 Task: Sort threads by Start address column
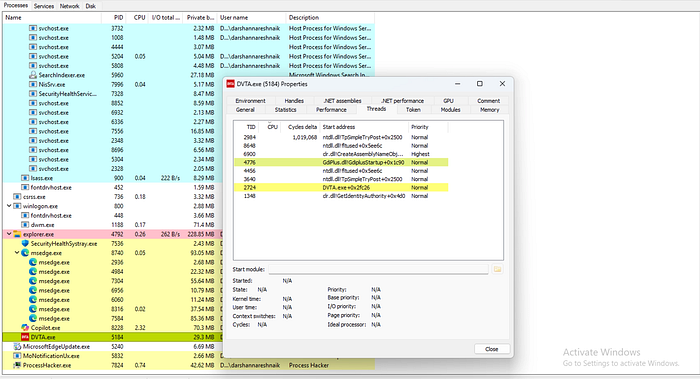click(364, 127)
